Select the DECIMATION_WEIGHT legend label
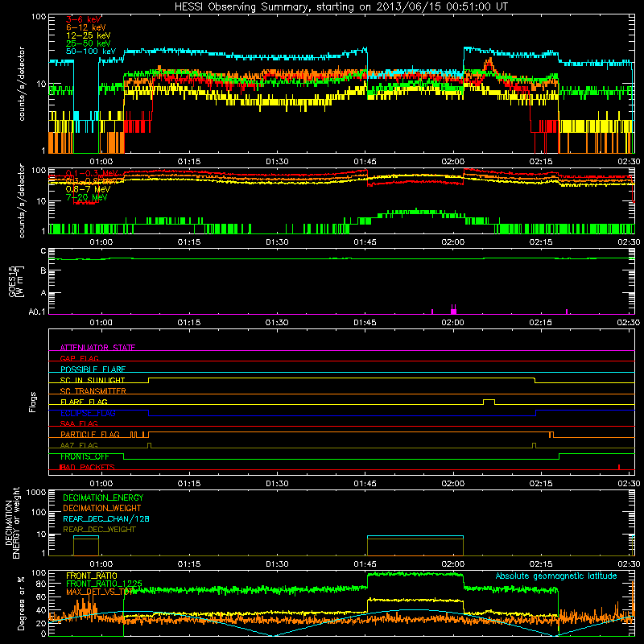 [x=102, y=508]
